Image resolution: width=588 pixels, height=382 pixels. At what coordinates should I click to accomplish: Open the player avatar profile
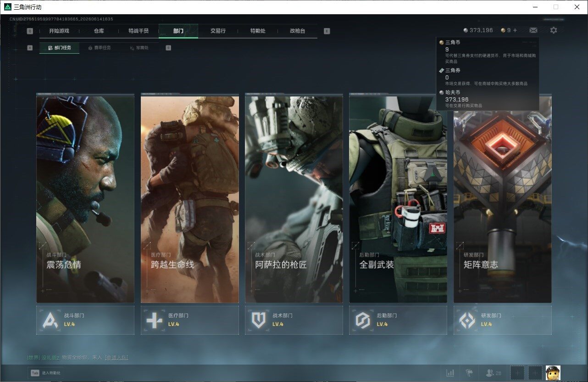pos(553,373)
